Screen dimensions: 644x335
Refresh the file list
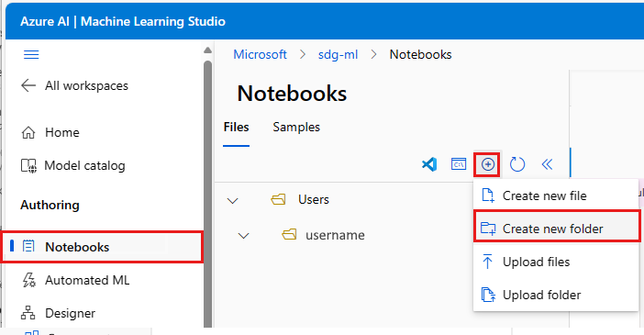[517, 164]
